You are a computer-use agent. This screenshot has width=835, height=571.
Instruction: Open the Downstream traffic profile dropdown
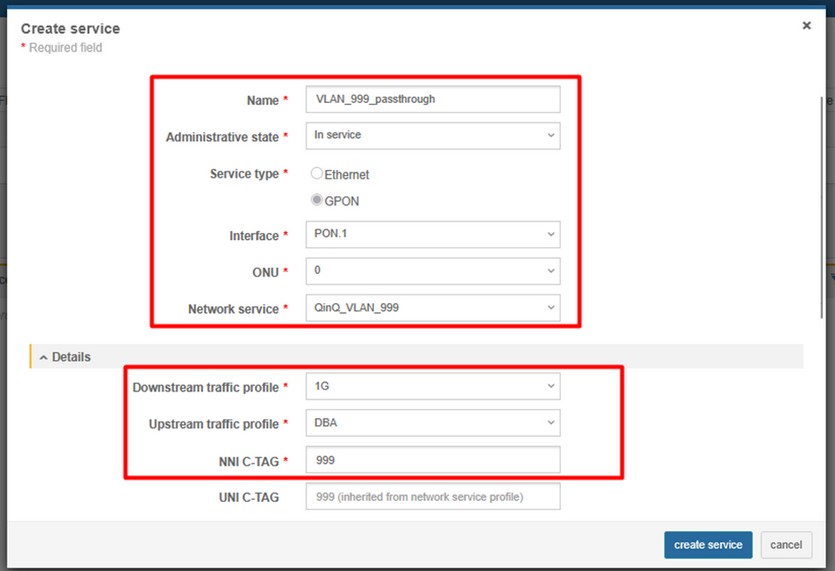[x=431, y=386]
